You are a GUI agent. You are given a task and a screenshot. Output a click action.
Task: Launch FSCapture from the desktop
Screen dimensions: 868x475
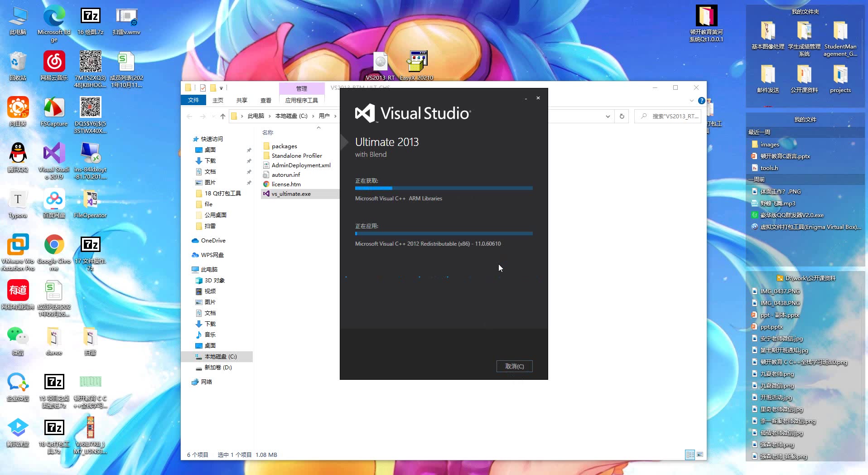tap(54, 111)
